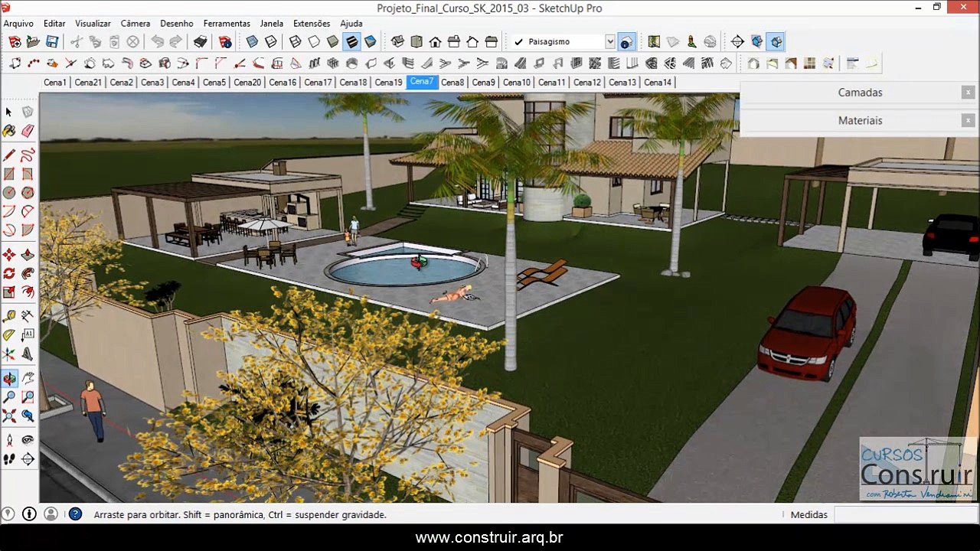Select the Line pencil tool
This screenshot has width=980, height=551.
[x=9, y=155]
